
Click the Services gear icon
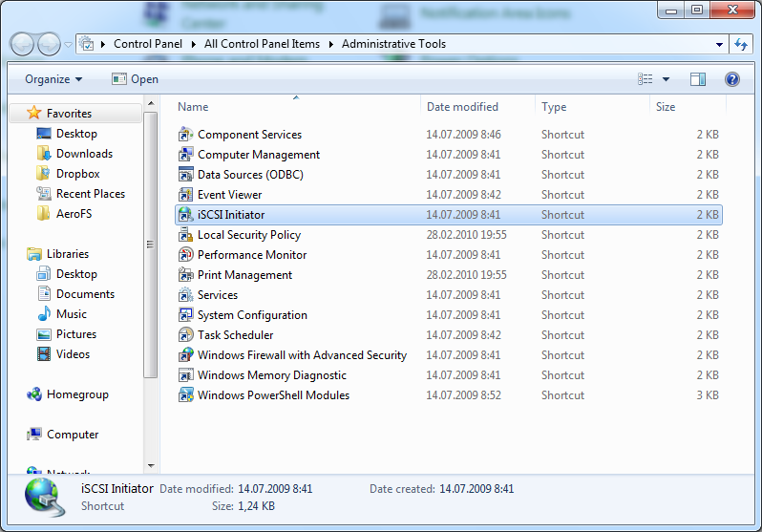point(185,295)
